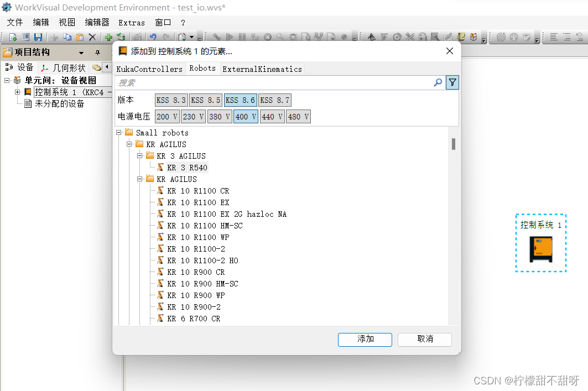588x391 pixels.
Task: Click the gray Play triangle icon
Action: (230, 37)
